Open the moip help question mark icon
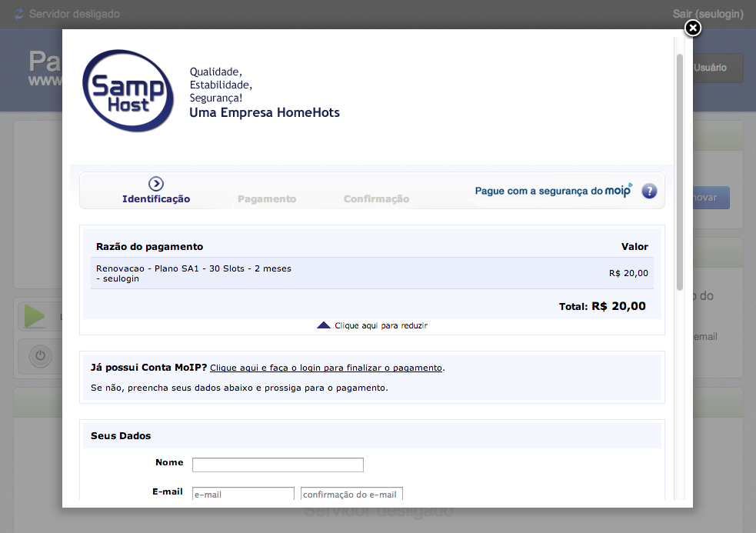The image size is (756, 533). (649, 191)
